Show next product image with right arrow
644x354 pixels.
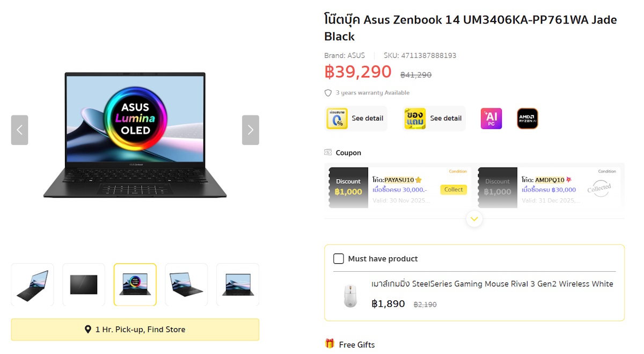(x=251, y=130)
